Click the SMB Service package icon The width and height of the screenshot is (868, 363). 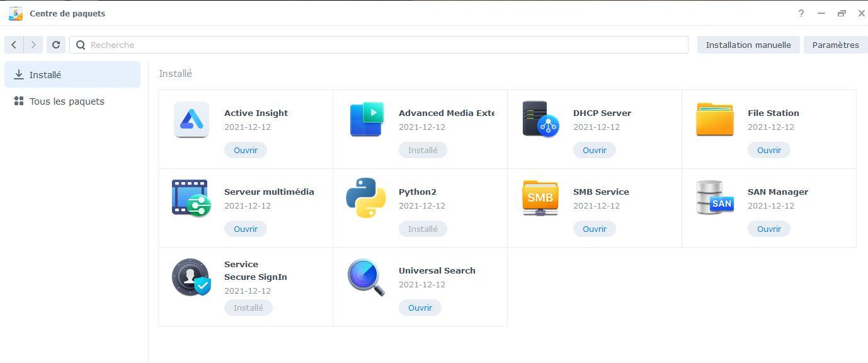coord(540,198)
